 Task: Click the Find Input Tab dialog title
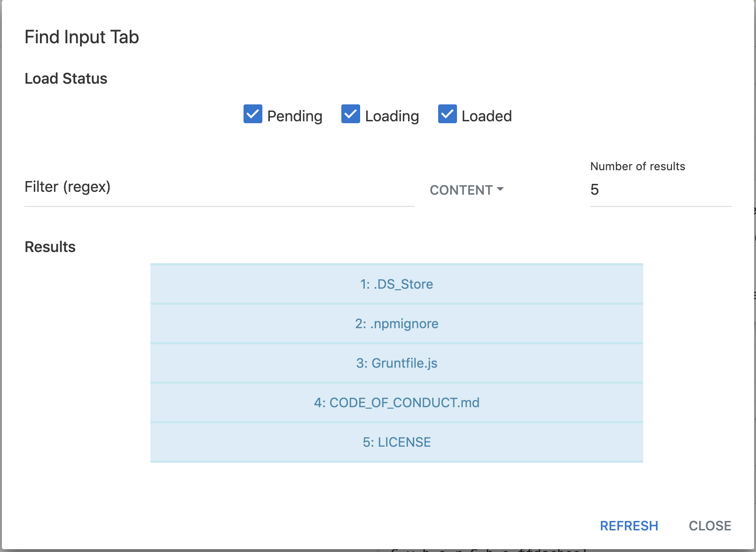[x=82, y=37]
